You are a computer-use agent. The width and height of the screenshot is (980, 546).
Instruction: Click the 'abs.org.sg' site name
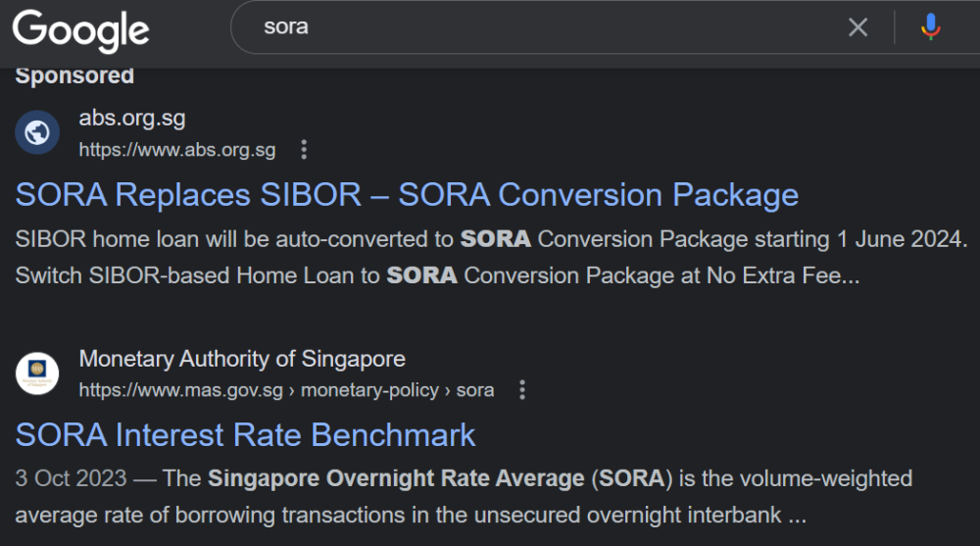click(x=132, y=119)
